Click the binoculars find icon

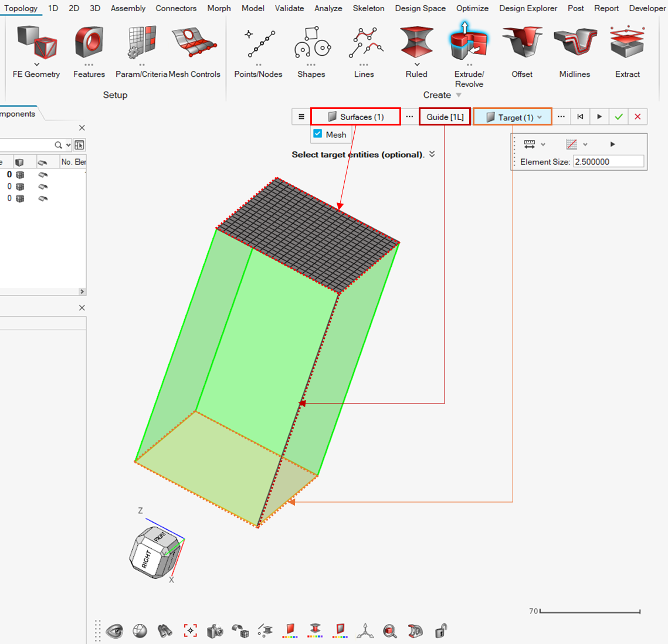click(x=165, y=631)
